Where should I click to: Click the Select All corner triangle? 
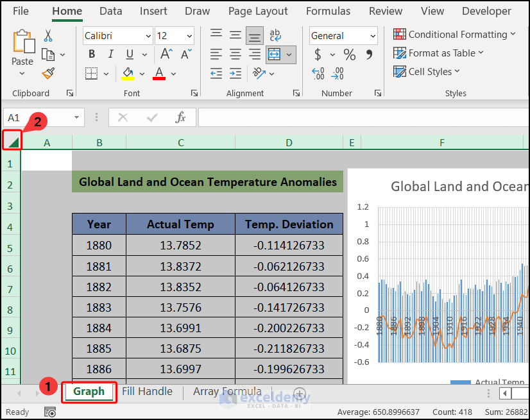pos(12,141)
